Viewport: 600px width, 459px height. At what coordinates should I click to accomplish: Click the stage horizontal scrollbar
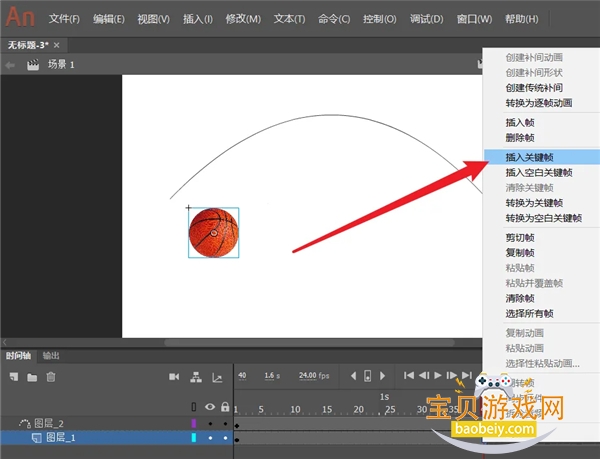click(309, 343)
